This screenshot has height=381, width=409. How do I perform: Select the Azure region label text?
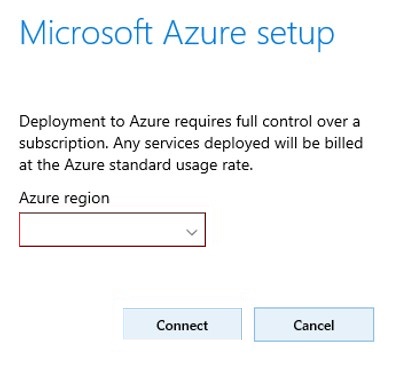click(x=64, y=199)
